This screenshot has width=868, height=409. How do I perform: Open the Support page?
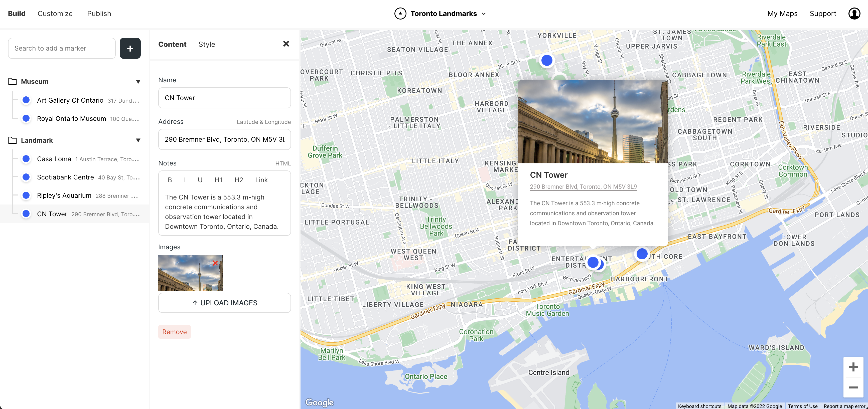tap(823, 14)
